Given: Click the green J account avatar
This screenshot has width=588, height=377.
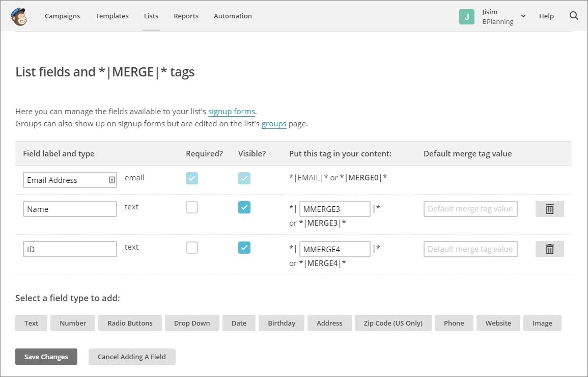Looking at the screenshot, I should coord(466,16).
